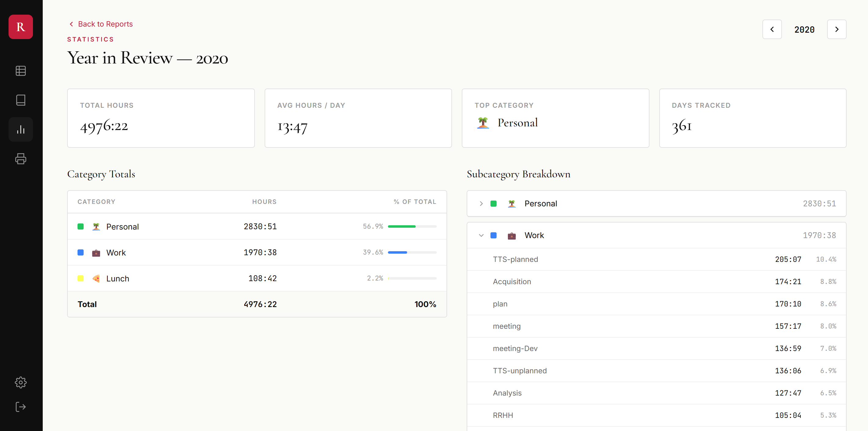This screenshot has width=868, height=431.
Task: Click the palm tree icon in Top Category
Action: (483, 123)
